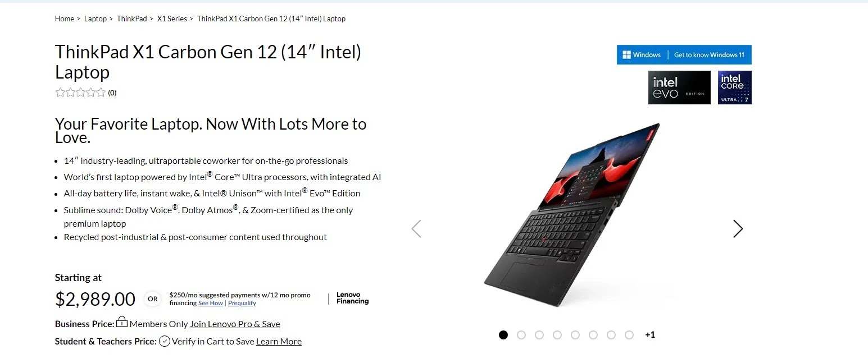
Task: Go to Home breadcrumb
Action: click(x=65, y=19)
